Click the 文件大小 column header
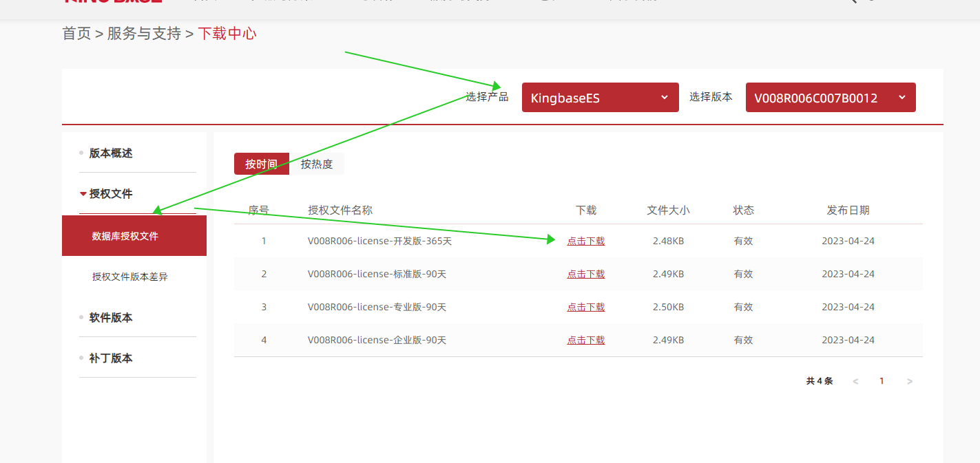 pyautogui.click(x=668, y=210)
